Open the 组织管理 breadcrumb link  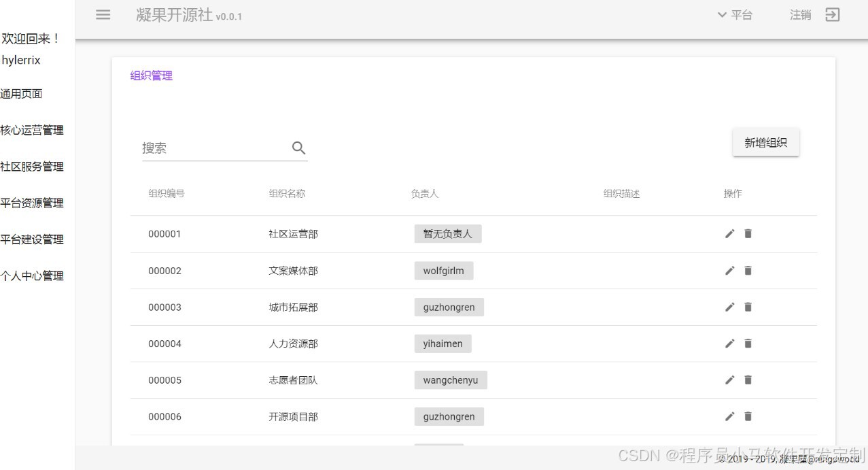[150, 76]
